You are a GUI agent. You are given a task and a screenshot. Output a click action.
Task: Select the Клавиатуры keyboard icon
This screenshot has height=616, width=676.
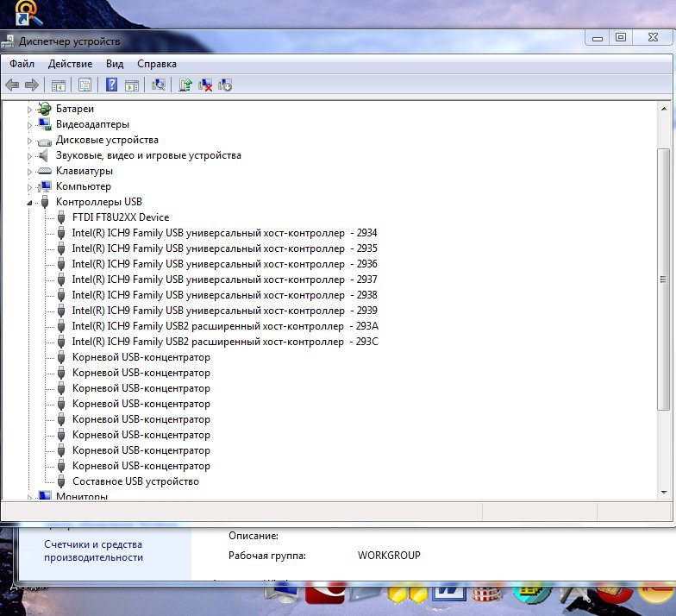pos(45,171)
